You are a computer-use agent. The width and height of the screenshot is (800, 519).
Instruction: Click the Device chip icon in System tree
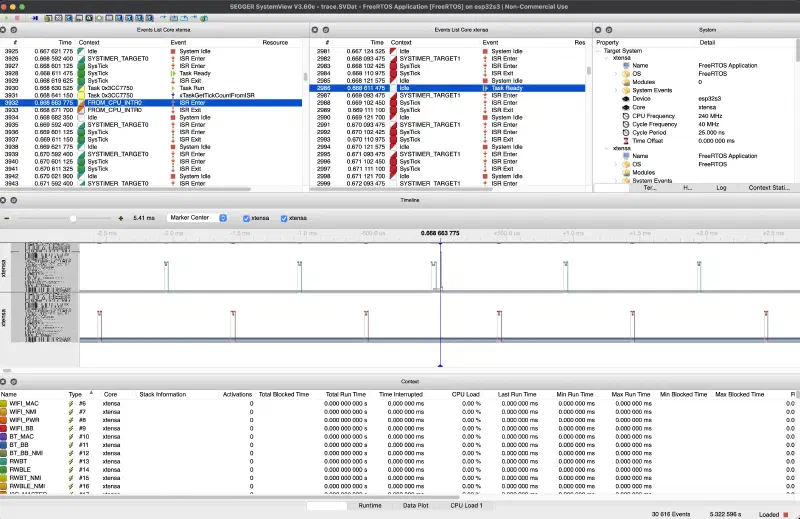point(626,99)
